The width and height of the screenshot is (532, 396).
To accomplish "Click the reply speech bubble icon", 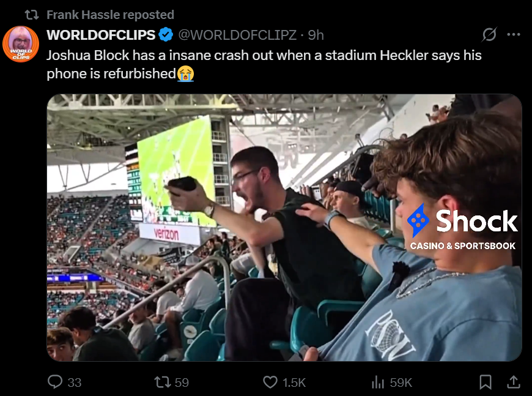I will pyautogui.click(x=55, y=382).
